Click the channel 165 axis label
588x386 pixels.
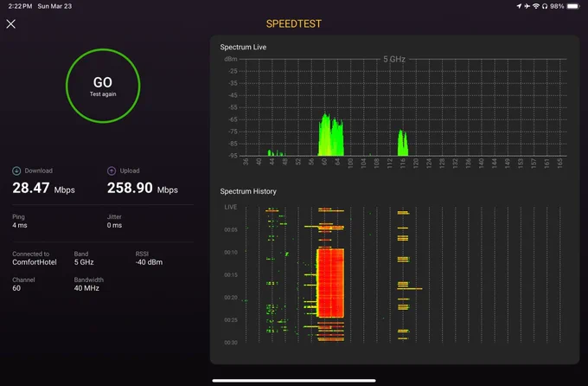tap(559, 163)
